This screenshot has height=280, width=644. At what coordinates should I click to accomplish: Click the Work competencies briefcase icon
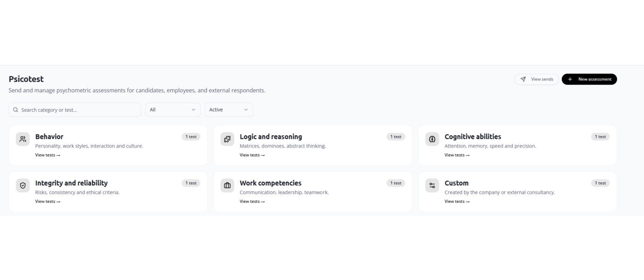[227, 185]
